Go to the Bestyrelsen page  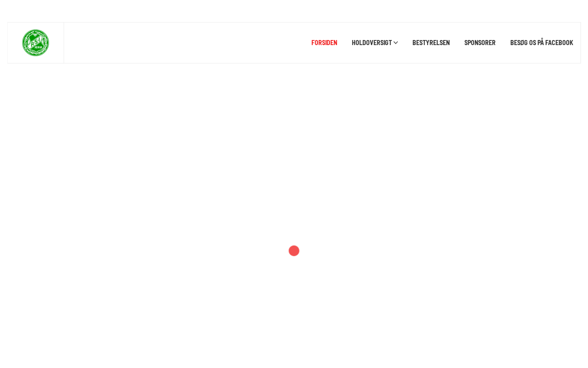click(x=431, y=43)
